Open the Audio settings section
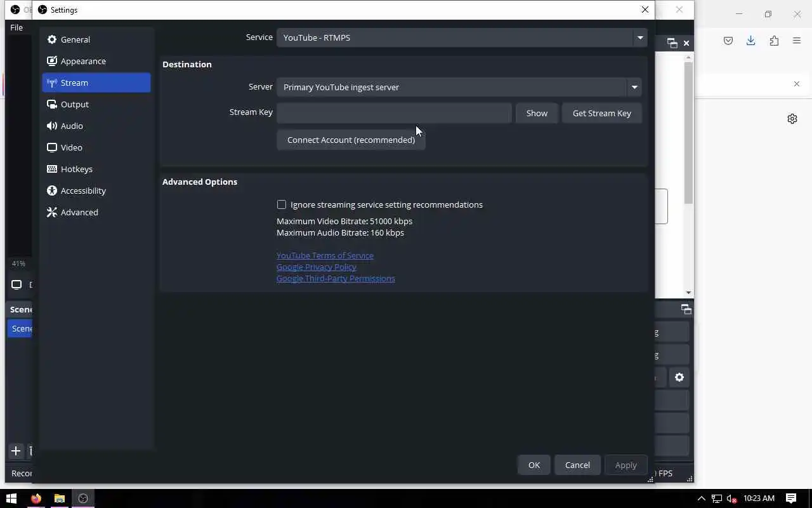Image resolution: width=812 pixels, height=508 pixels. [x=96, y=126]
